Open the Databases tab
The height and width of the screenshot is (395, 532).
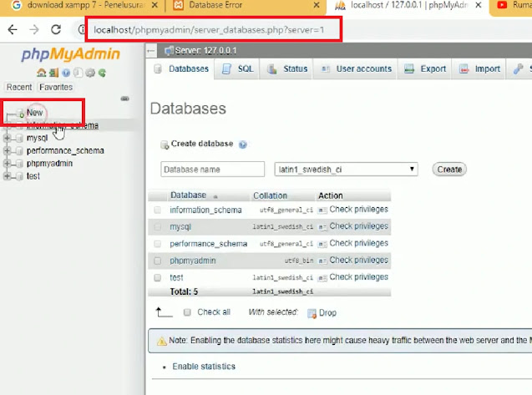point(181,68)
